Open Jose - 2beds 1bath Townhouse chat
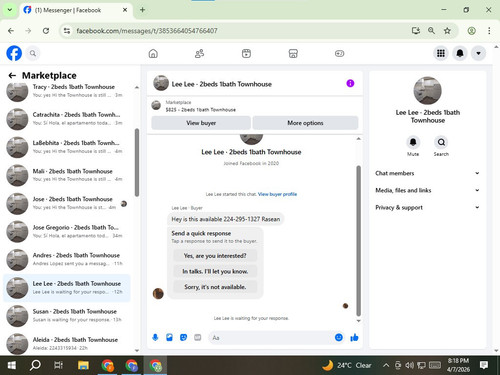Screen dimensions: 500x375 (67, 203)
